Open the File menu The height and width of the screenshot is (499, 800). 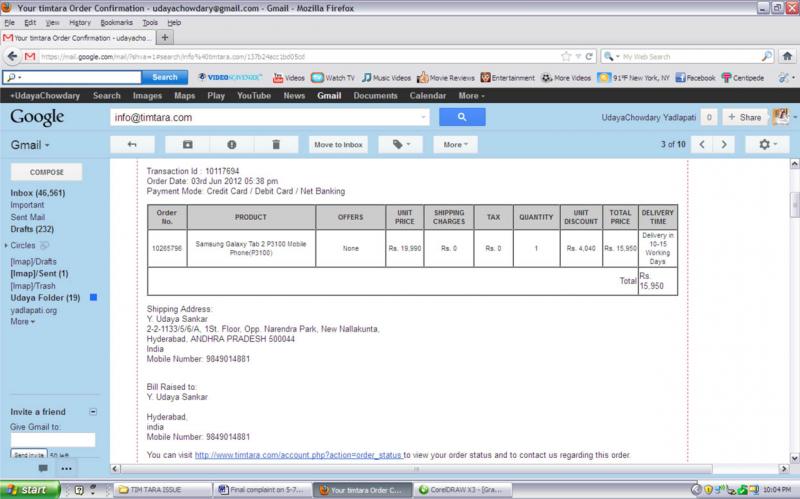(10, 23)
